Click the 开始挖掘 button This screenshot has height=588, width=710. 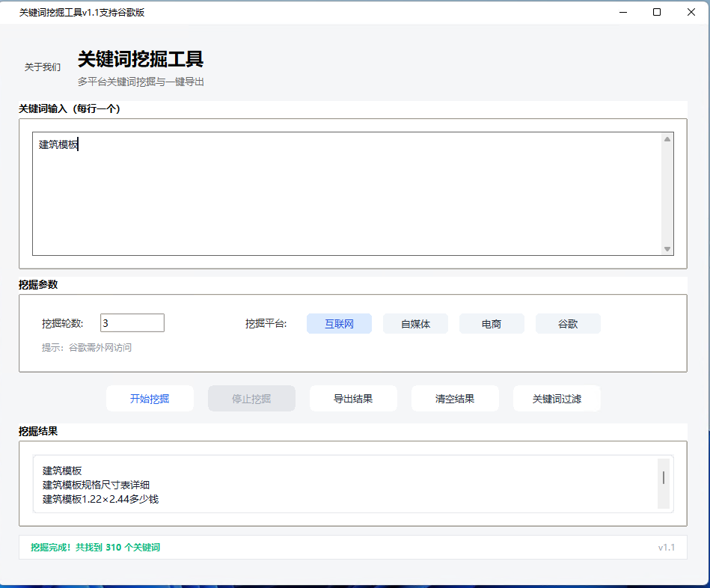(x=150, y=399)
